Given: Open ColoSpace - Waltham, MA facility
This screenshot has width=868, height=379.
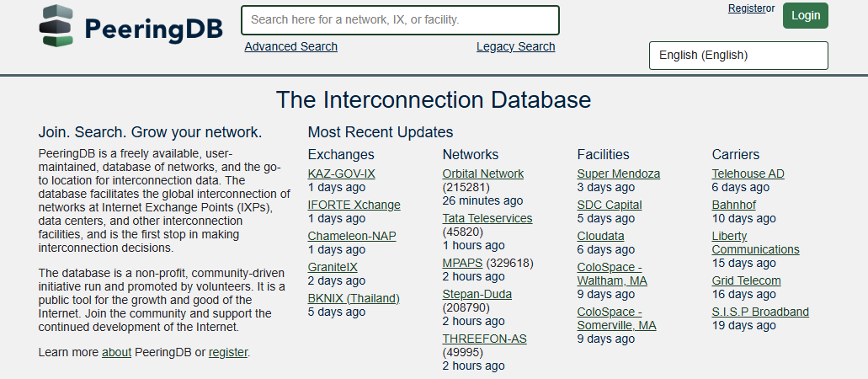Looking at the screenshot, I should 612,274.
